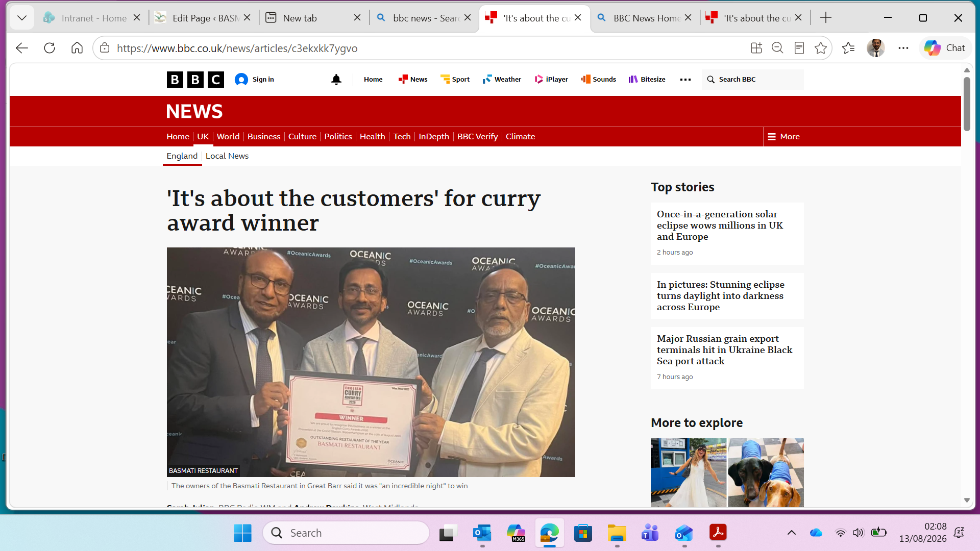This screenshot has height=551, width=980.
Task: Select Climate in news menu
Action: (520, 137)
